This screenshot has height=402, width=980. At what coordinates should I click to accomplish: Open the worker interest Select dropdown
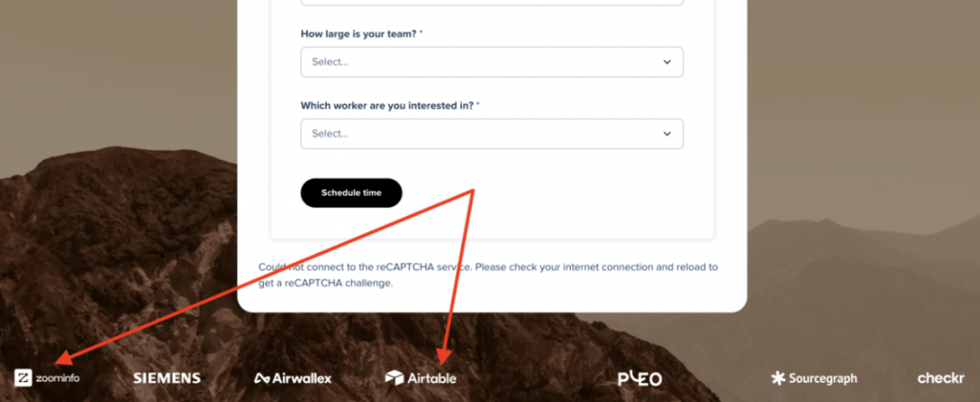[492, 133]
